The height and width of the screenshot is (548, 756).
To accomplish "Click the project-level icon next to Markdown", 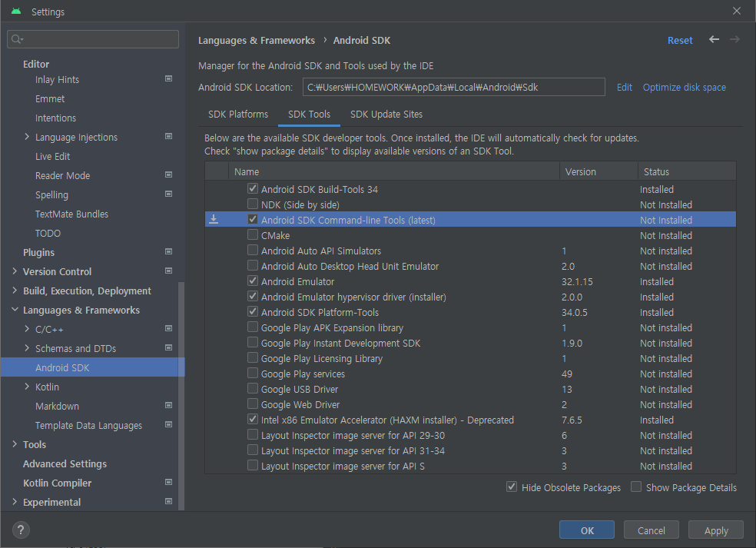I will pos(169,405).
